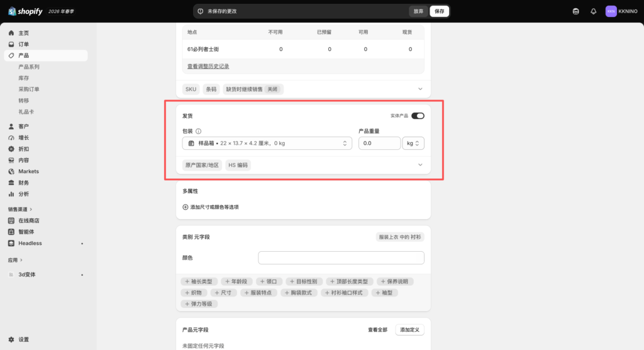Click the plus icon beside 添加尺寸或颜色等选项
644x350 pixels.
click(186, 207)
